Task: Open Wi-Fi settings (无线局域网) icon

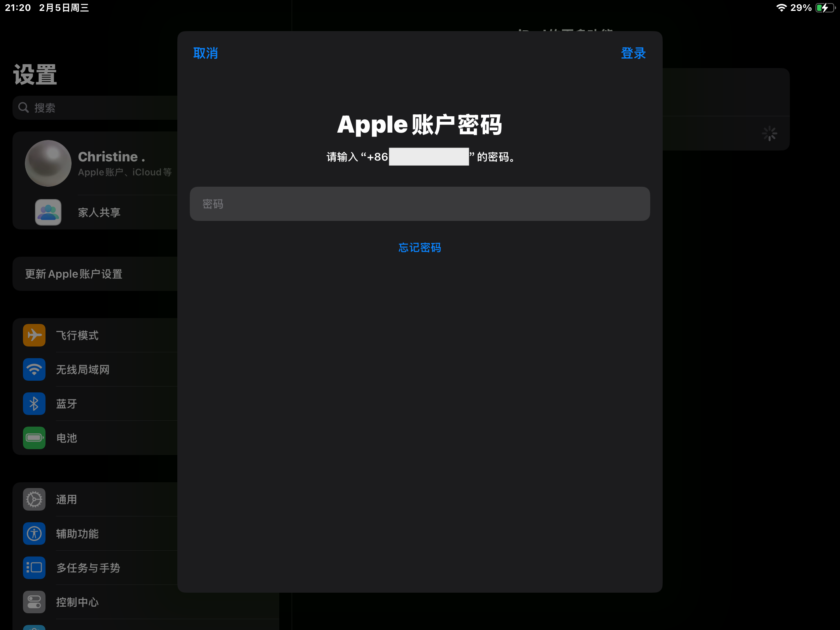Action: point(34,369)
